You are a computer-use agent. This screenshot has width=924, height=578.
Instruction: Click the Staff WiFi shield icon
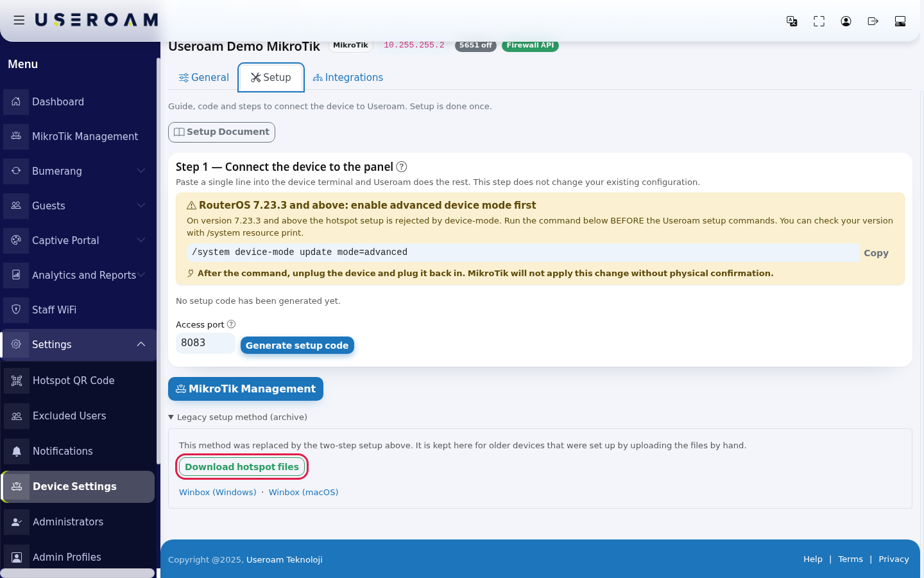click(x=16, y=310)
